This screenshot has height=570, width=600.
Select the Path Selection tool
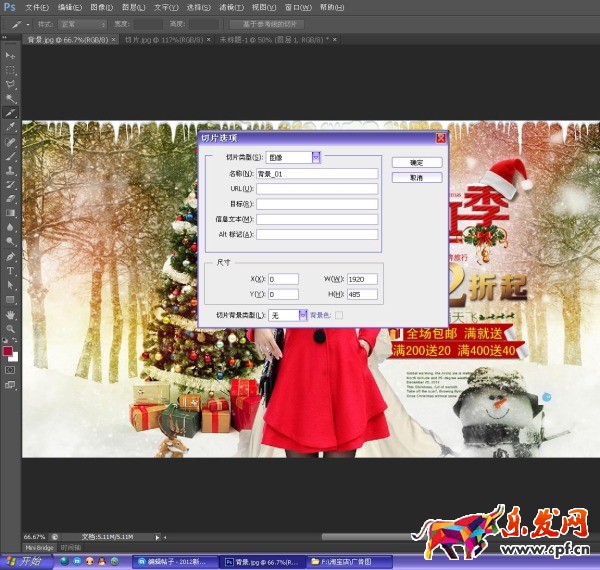[x=10, y=285]
